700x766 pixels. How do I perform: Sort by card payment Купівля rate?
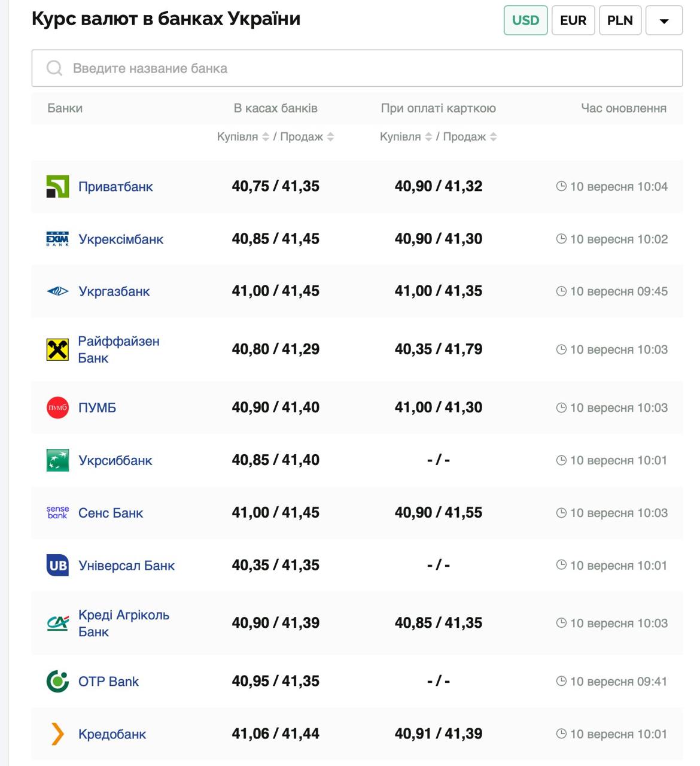[428, 137]
